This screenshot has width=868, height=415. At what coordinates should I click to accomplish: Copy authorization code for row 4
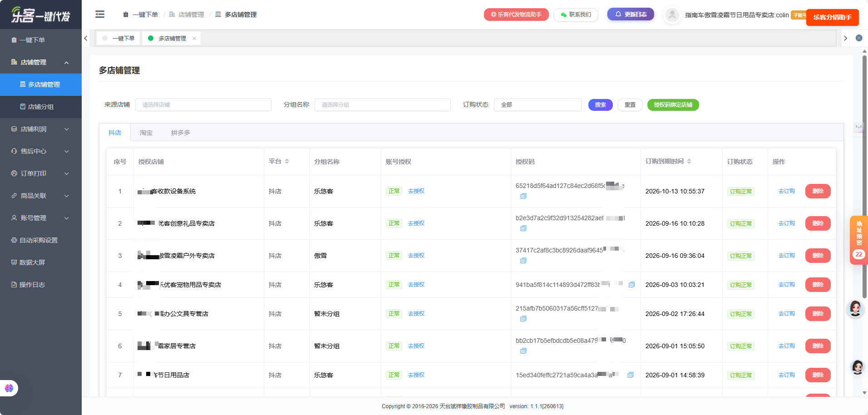(x=631, y=285)
